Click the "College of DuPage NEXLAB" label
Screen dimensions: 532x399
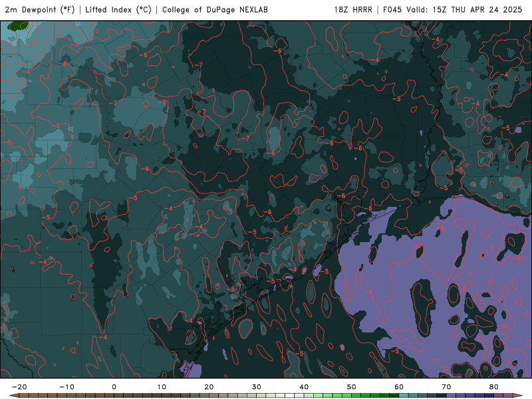(215, 10)
